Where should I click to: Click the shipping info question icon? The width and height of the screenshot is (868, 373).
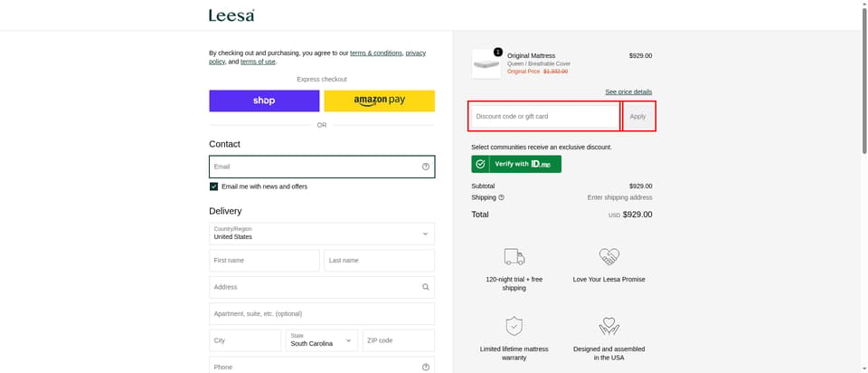tap(501, 197)
